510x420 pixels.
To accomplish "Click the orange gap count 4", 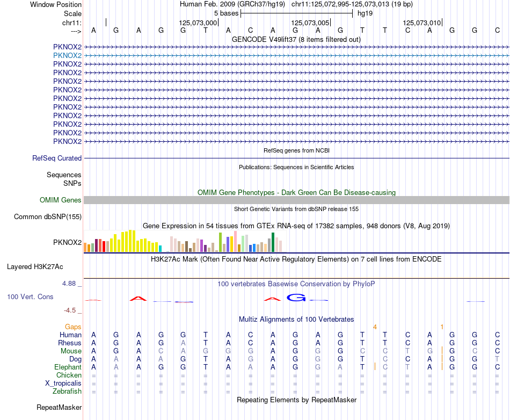I will [x=375, y=327].
